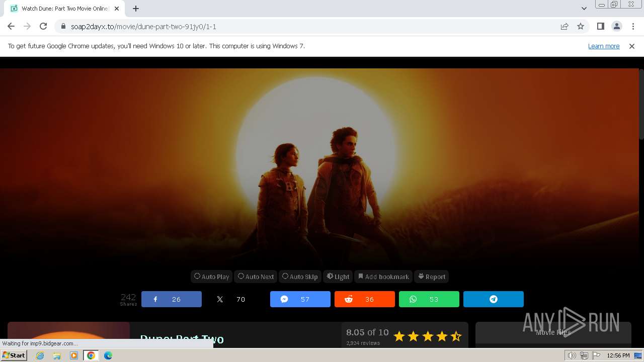This screenshot has width=644, height=362.
Task: Share via Messenger button with 57
Action: tap(300, 299)
